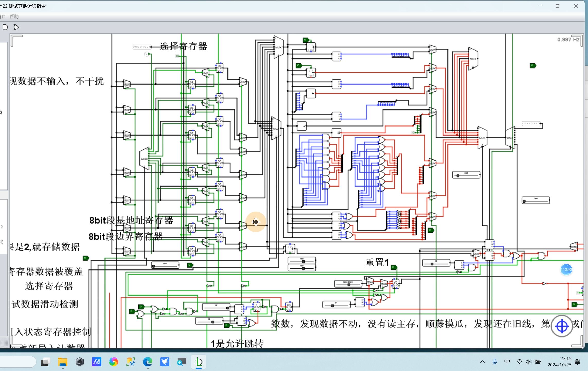Select the -x negation component
The width and height of the screenshot is (588, 371).
point(302,126)
